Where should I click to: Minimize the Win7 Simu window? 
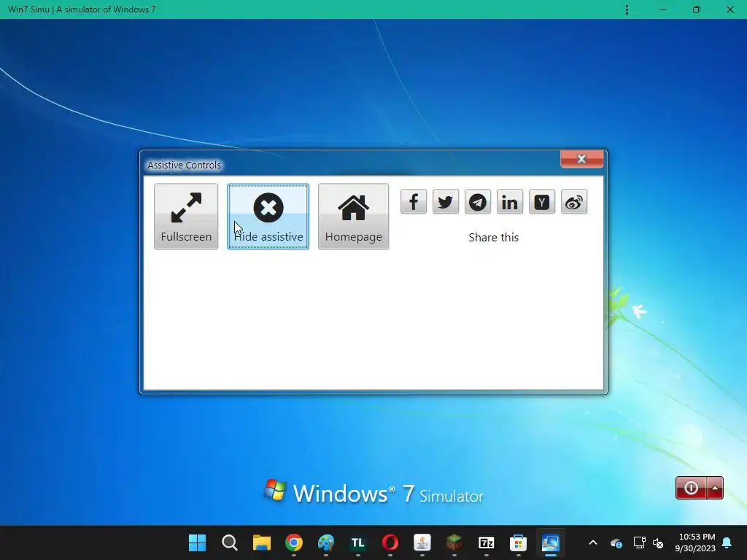tap(662, 9)
